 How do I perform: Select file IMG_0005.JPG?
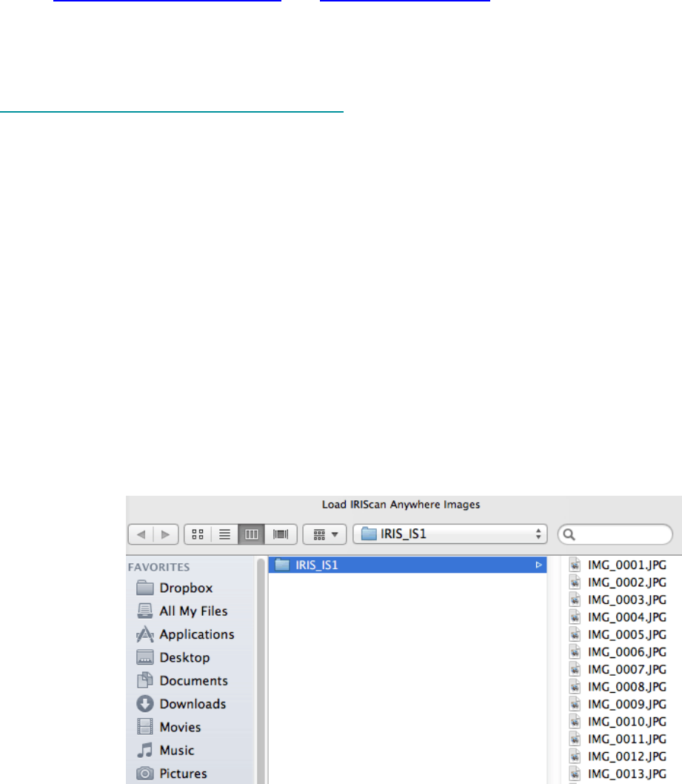618,634
